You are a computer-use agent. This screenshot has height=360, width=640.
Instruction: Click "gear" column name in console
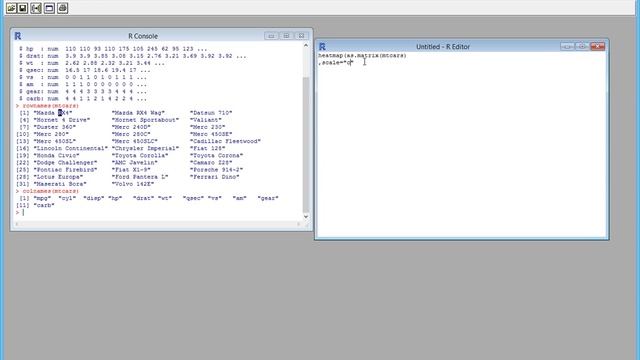pyautogui.click(x=268, y=198)
